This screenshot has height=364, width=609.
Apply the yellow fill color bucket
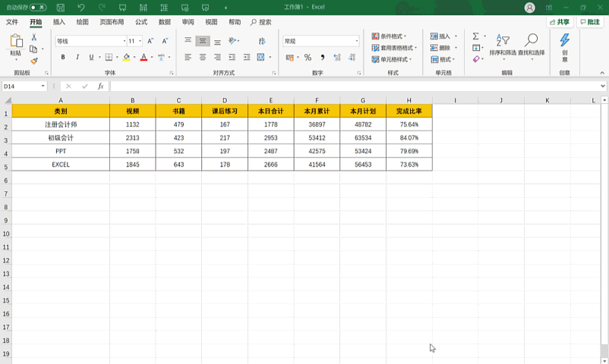[x=126, y=57]
